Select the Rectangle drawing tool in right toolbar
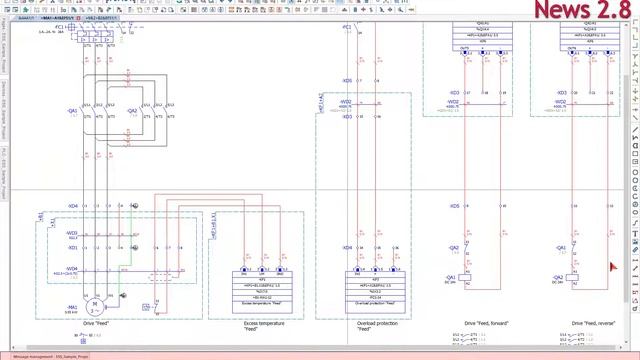 click(x=635, y=154)
